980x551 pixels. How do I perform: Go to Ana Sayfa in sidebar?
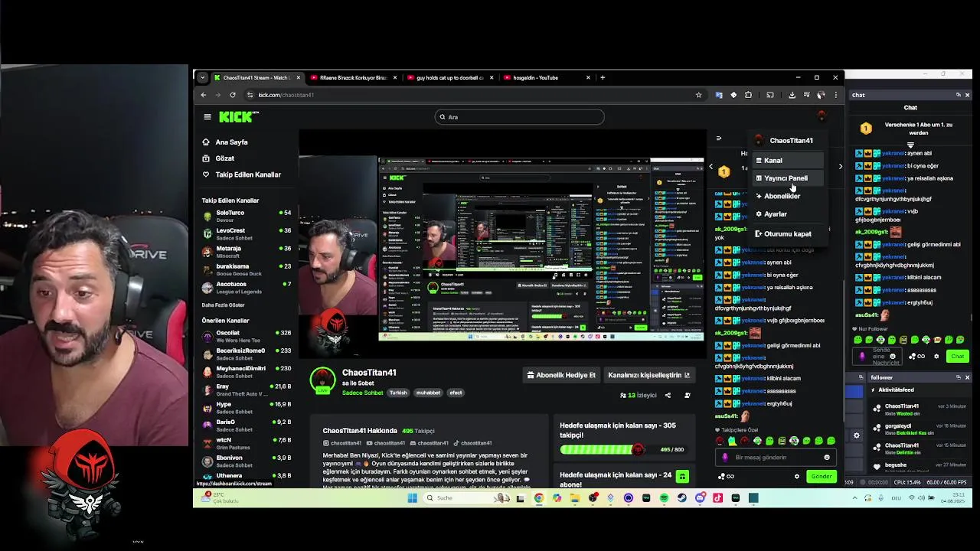coord(231,142)
